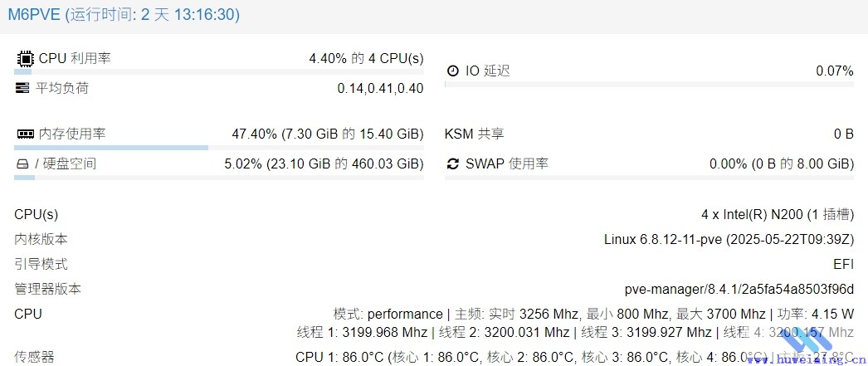Click the SWAP usage refresh icon
Viewport: 868px width, 366px height.
coord(453,163)
